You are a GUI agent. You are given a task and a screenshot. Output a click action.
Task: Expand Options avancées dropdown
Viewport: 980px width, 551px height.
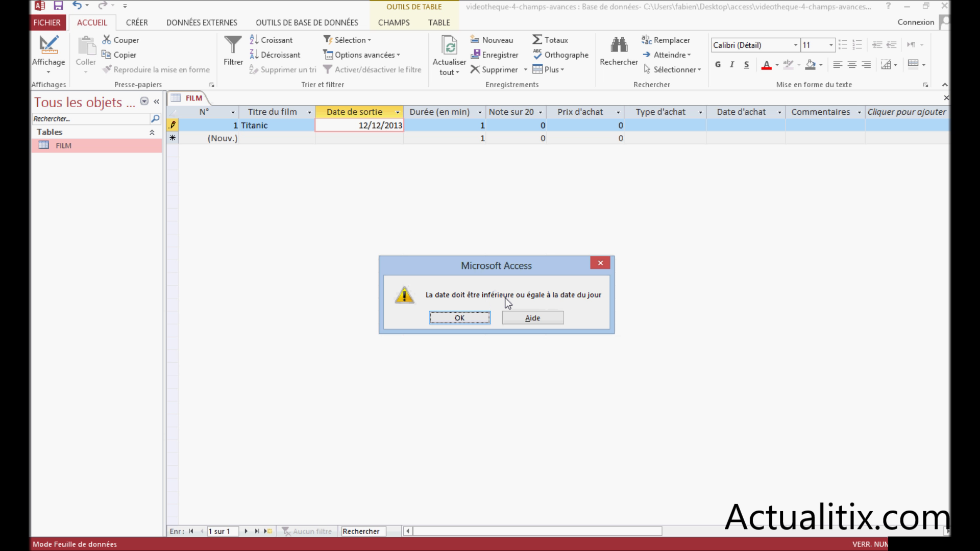(398, 55)
